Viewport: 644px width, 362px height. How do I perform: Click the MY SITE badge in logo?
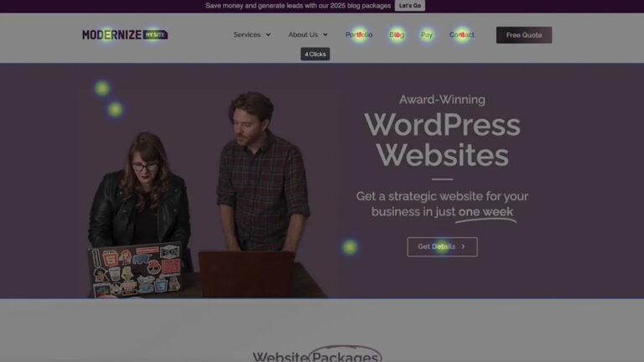tap(155, 34)
